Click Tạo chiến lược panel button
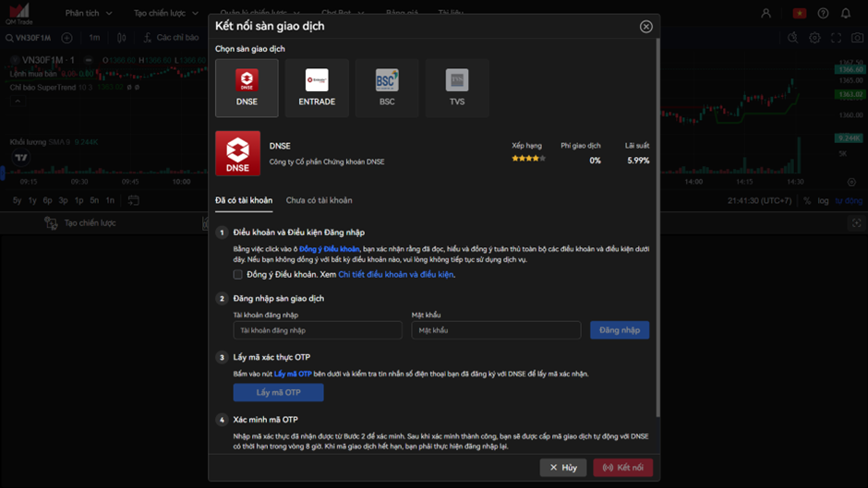 click(x=81, y=223)
